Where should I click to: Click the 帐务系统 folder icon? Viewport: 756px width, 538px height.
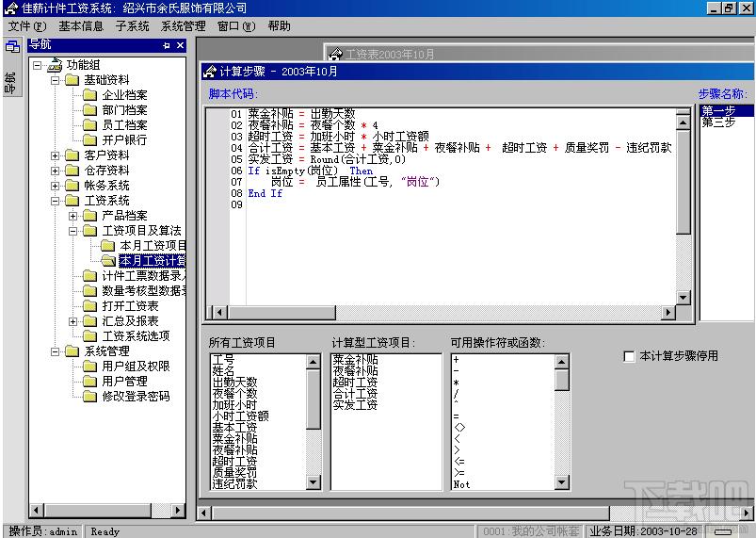(x=72, y=186)
